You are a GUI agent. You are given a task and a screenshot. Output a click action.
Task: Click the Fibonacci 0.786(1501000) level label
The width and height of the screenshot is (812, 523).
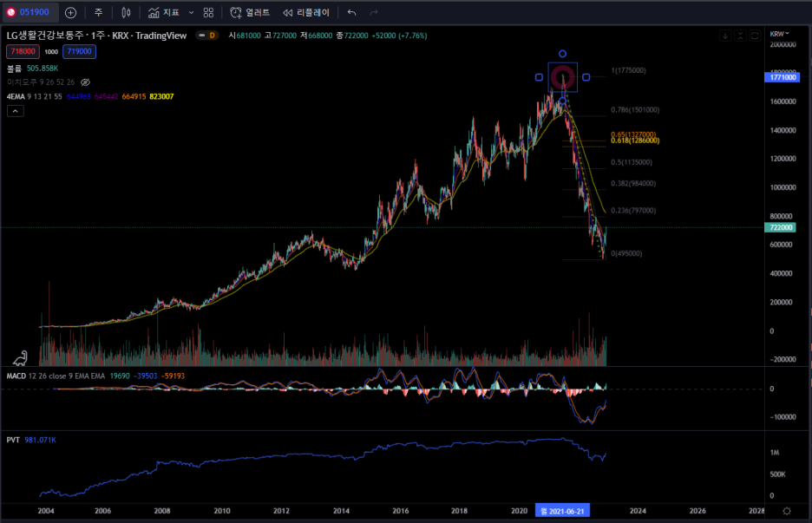[635, 110]
